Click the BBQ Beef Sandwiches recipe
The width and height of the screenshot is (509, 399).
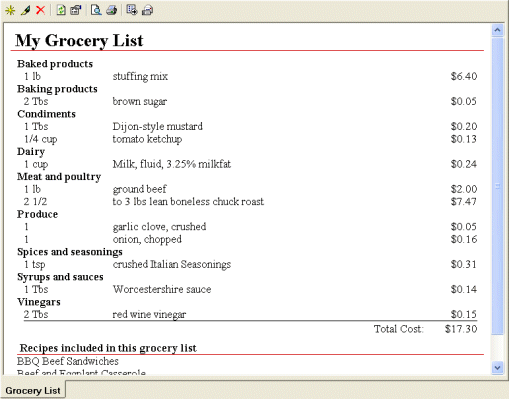[68, 361]
